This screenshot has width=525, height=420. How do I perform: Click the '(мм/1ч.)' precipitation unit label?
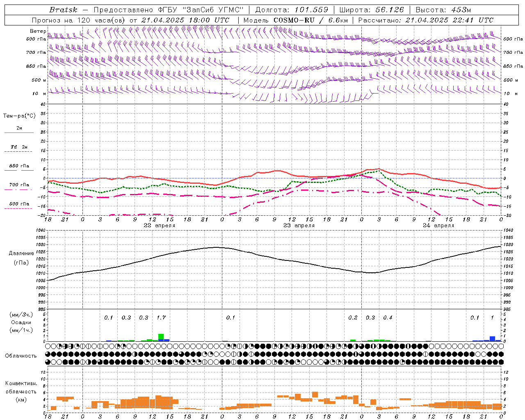pos(21,330)
